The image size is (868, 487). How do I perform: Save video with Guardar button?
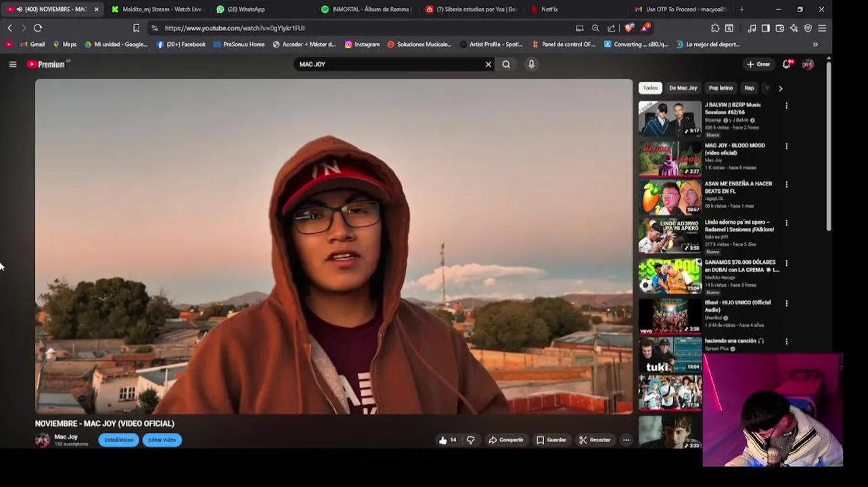coord(551,440)
